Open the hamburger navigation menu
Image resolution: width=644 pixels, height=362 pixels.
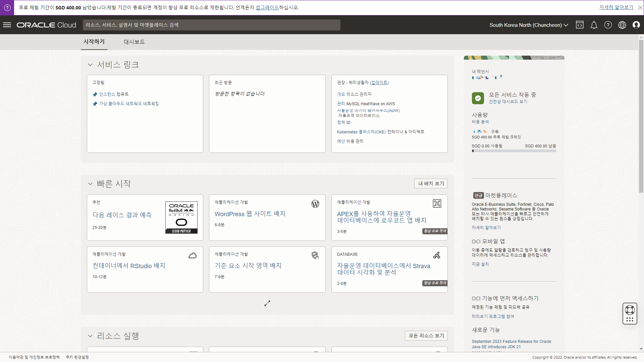coord(7,25)
